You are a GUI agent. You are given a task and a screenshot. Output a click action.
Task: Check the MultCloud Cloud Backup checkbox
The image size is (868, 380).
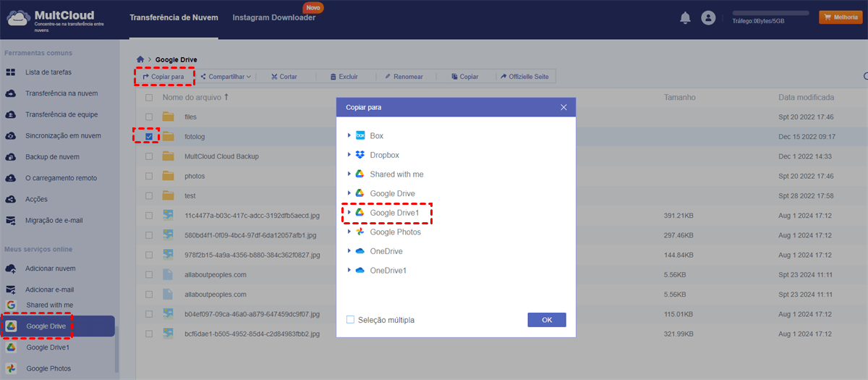pyautogui.click(x=149, y=156)
